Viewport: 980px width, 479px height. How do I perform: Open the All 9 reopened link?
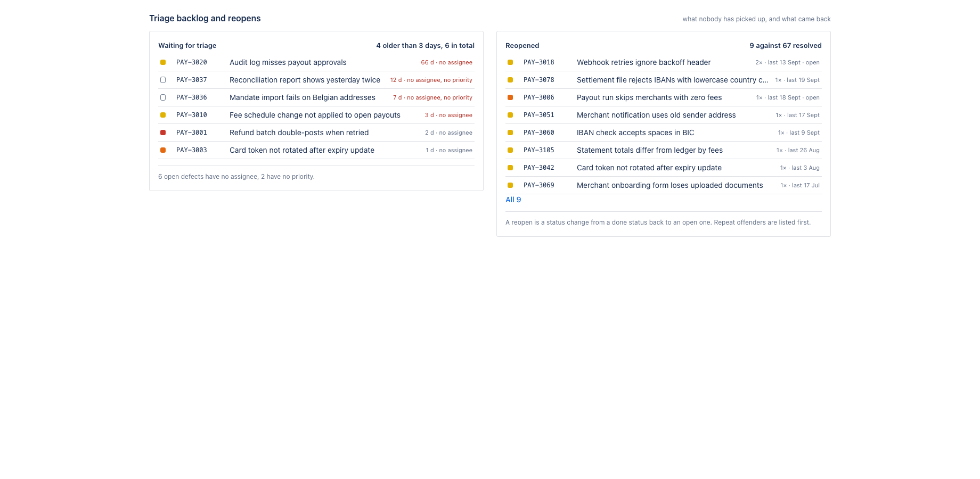click(x=513, y=200)
